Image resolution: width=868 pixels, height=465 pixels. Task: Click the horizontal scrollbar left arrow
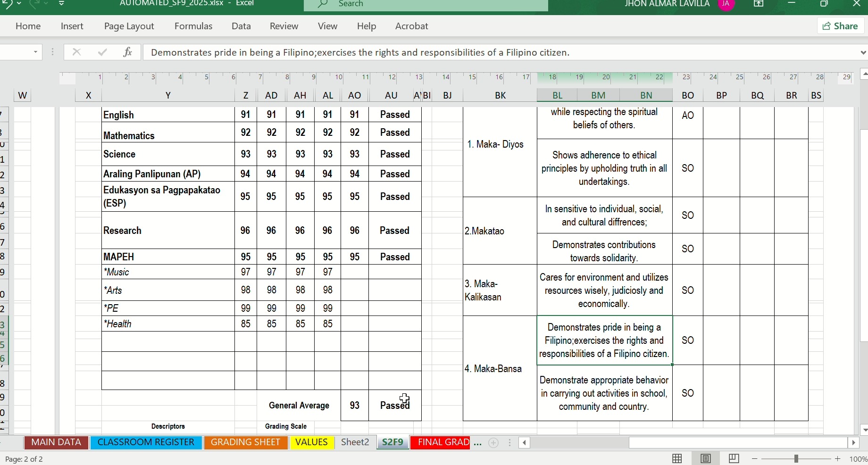[524, 443]
